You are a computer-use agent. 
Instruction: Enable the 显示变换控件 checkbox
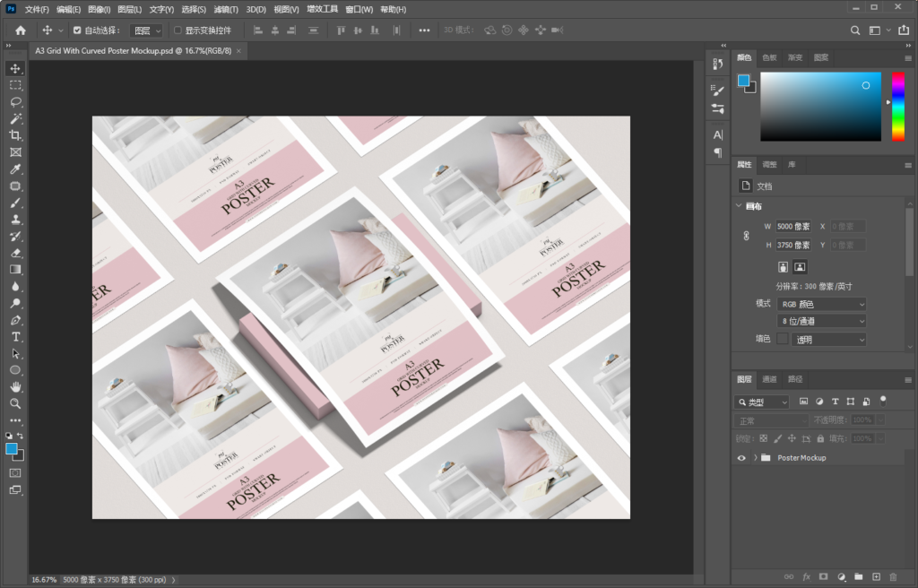tap(178, 30)
